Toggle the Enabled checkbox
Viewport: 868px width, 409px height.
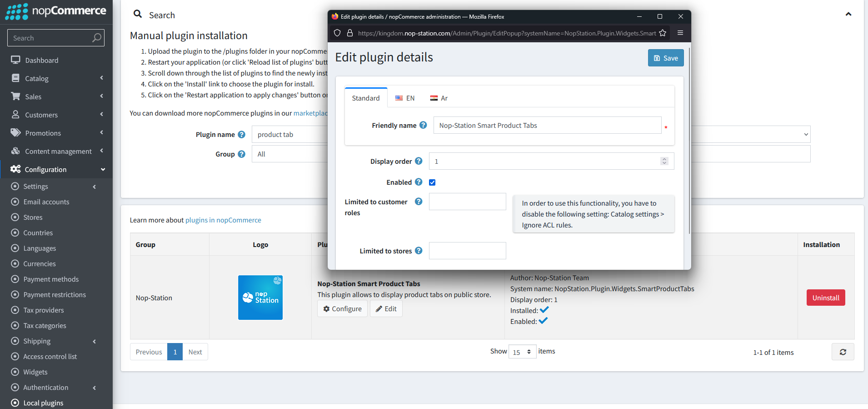pos(432,182)
